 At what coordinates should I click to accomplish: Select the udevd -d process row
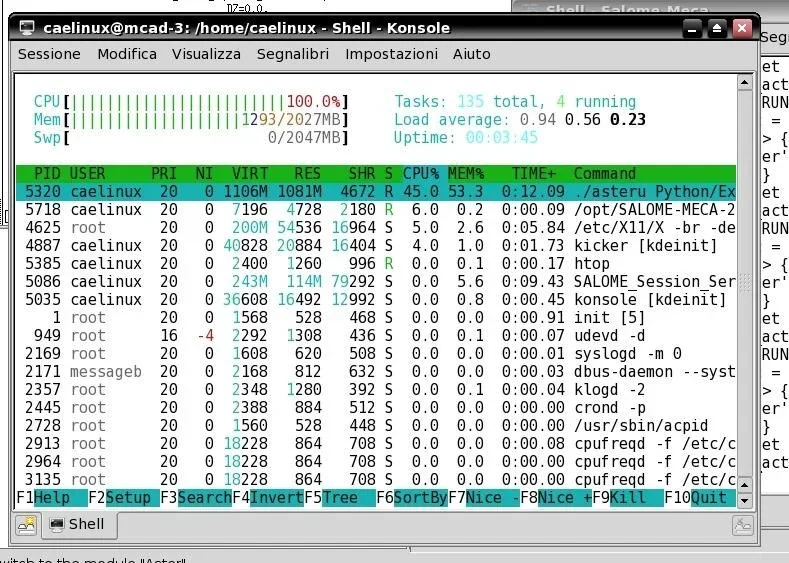(376, 336)
